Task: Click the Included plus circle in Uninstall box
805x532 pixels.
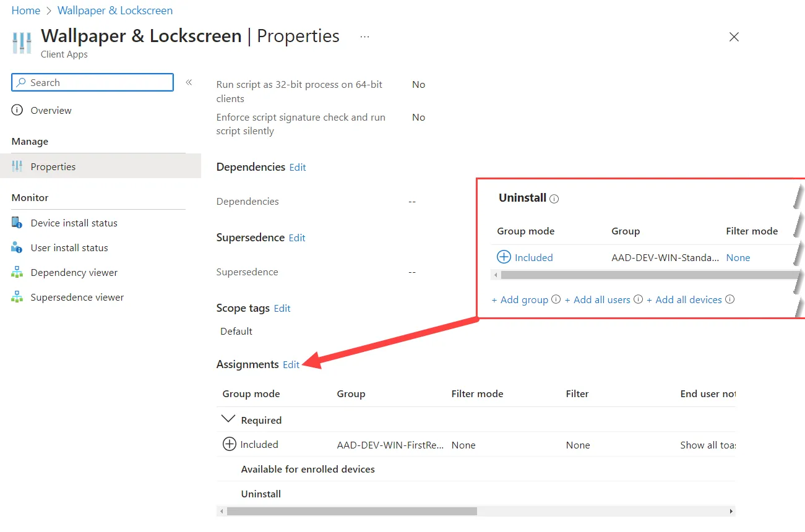Action: tap(504, 257)
